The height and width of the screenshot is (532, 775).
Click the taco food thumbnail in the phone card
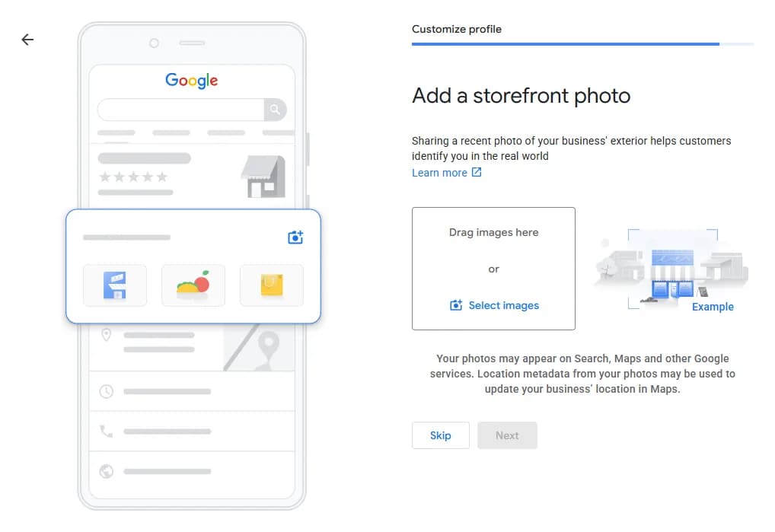(x=193, y=285)
